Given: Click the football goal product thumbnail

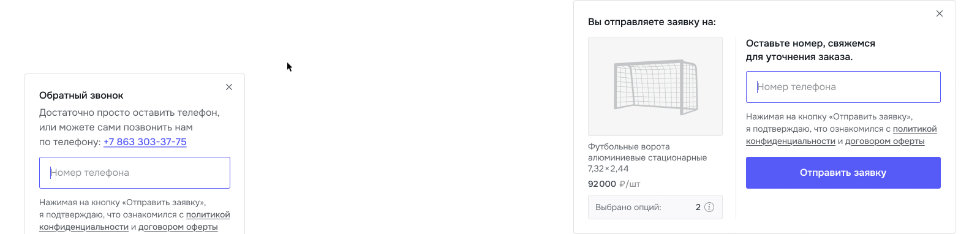Looking at the screenshot, I should (655, 86).
